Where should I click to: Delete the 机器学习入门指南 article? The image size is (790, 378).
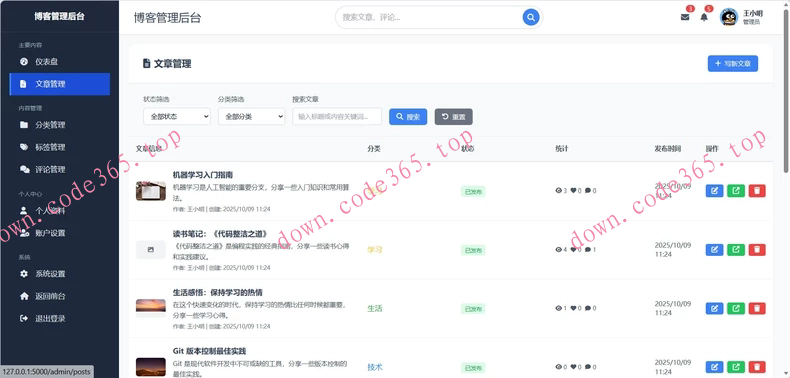tap(757, 191)
